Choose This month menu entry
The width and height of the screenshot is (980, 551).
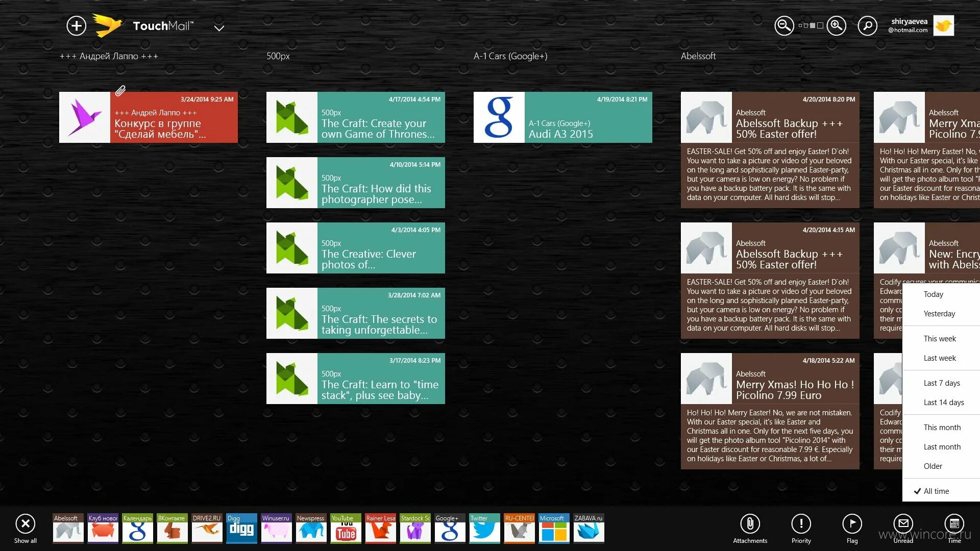coord(942,428)
